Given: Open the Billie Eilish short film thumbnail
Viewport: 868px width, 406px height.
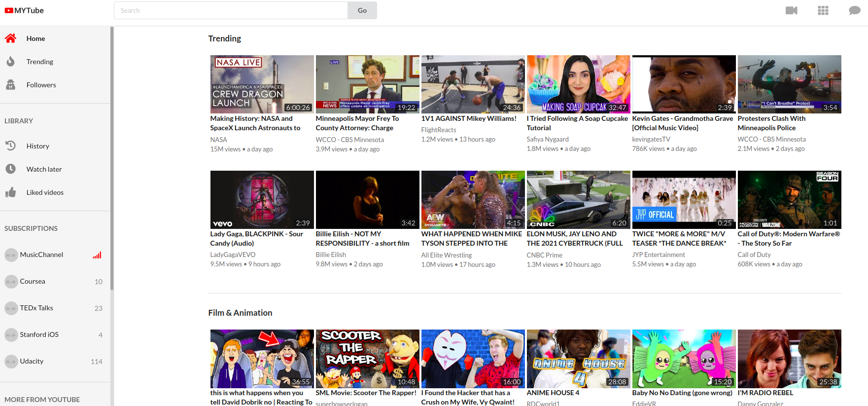Looking at the screenshot, I should [368, 200].
